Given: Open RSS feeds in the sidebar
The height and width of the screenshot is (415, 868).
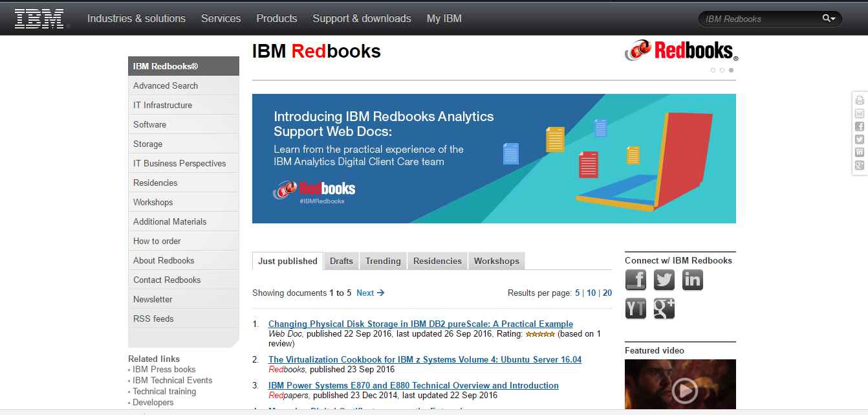Looking at the screenshot, I should [x=184, y=319].
